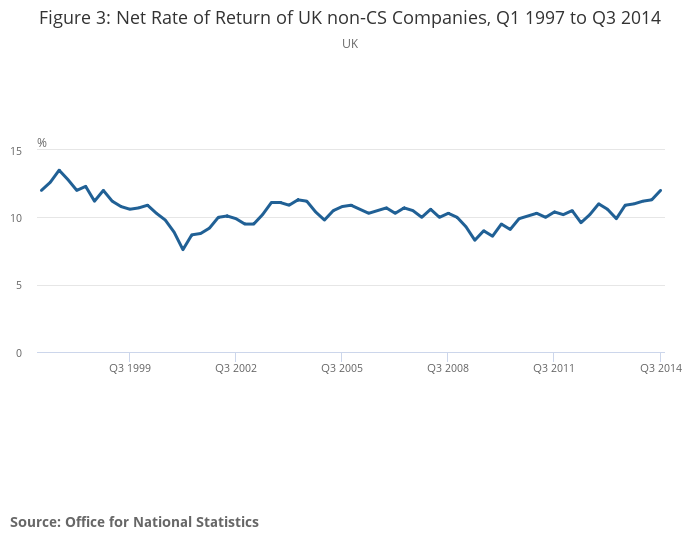Click the % unit label on y-axis

(x=42, y=143)
